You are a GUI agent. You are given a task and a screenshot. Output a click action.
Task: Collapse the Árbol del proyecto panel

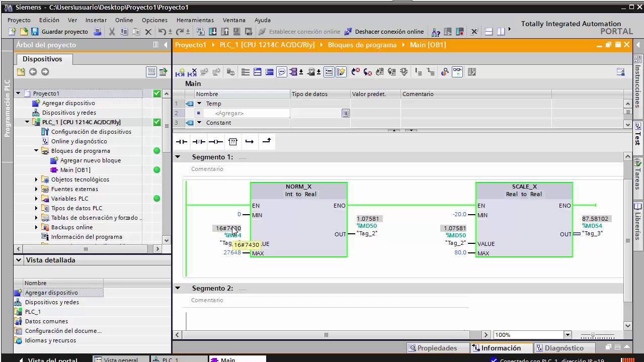(x=166, y=45)
